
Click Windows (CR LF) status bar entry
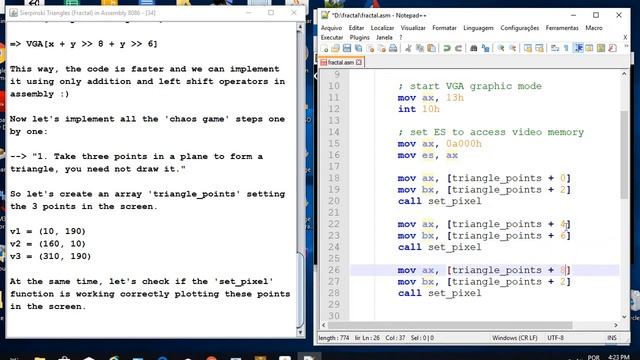point(514,338)
